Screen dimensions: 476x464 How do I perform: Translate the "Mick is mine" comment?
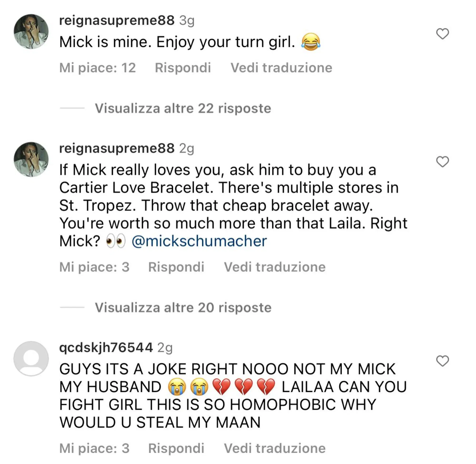coord(281,68)
